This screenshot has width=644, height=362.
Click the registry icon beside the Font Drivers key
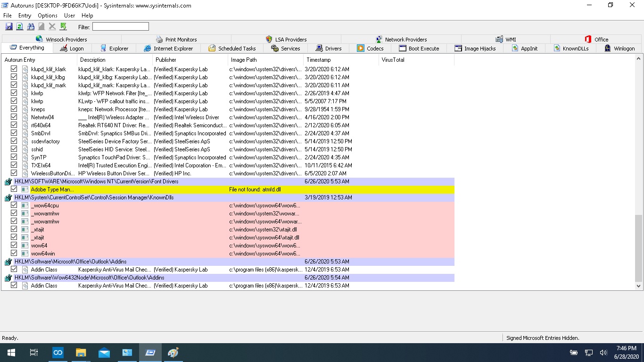coord(8,181)
